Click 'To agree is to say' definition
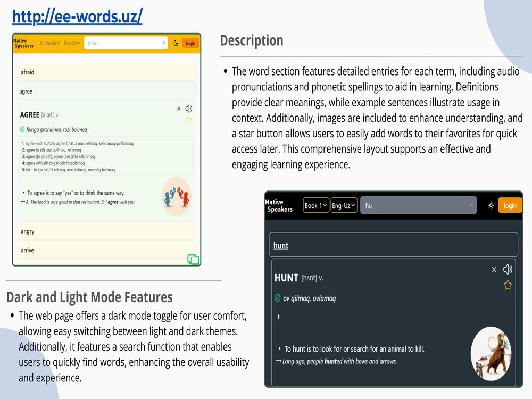Viewport: 532px width, 399px height. 76,193
